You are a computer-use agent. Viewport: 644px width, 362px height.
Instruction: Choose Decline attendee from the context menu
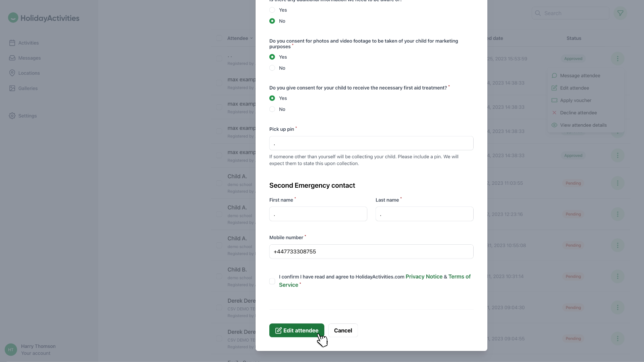(x=578, y=113)
